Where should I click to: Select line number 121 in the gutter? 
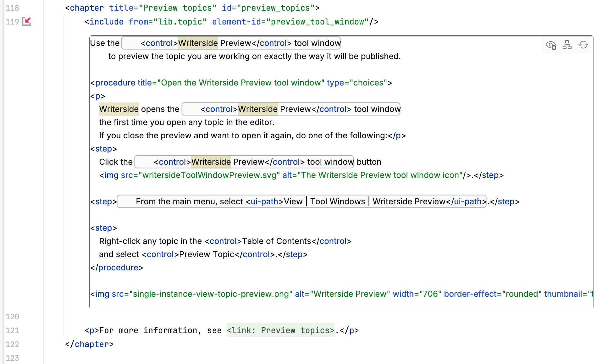point(12,330)
